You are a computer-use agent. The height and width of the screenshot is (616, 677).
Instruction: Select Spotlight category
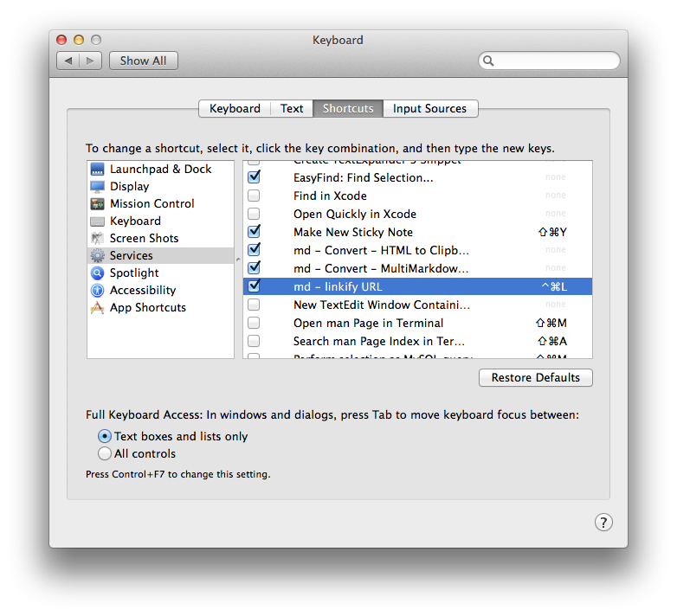click(161, 273)
